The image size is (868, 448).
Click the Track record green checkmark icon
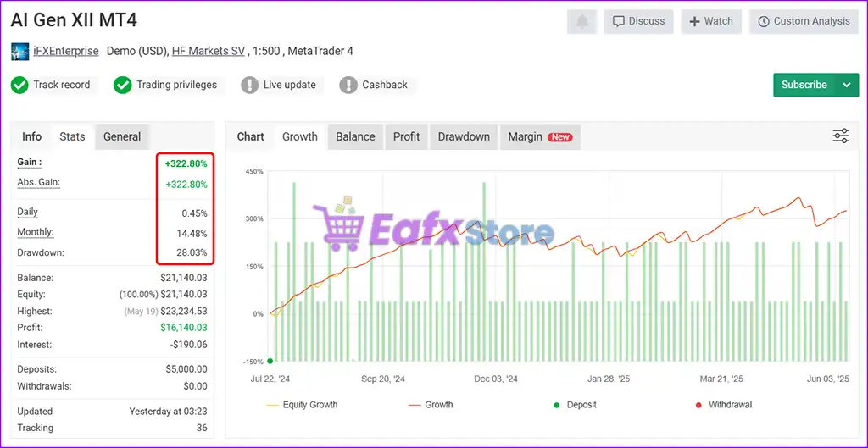[20, 86]
